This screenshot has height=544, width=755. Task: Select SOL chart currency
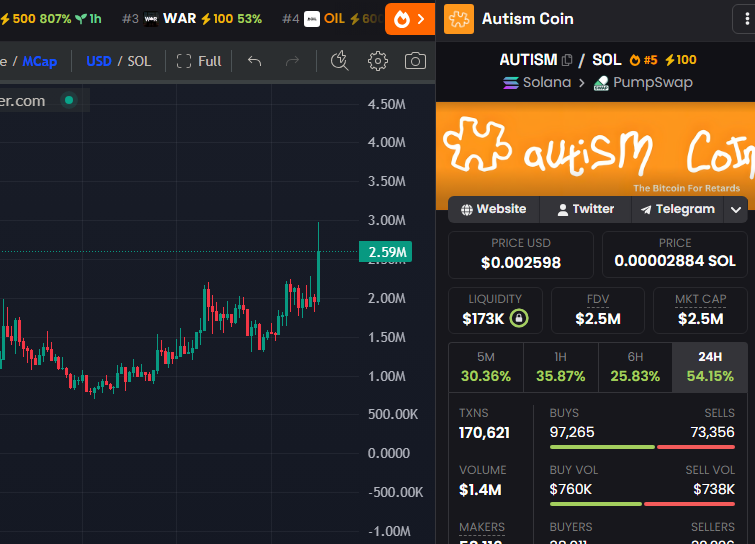[139, 61]
